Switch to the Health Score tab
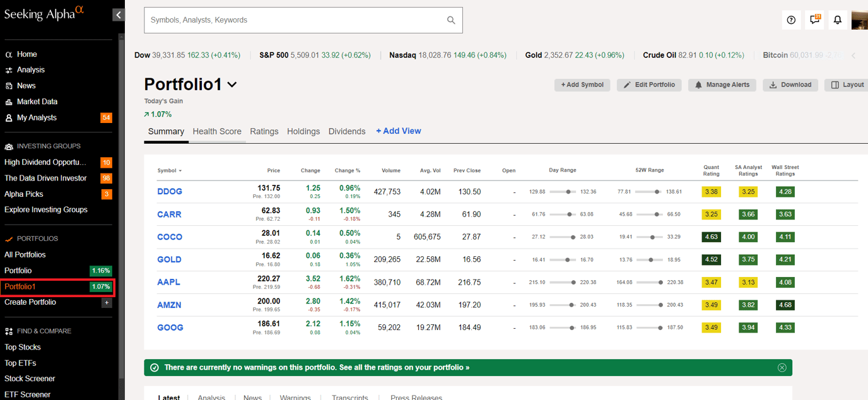 (217, 131)
